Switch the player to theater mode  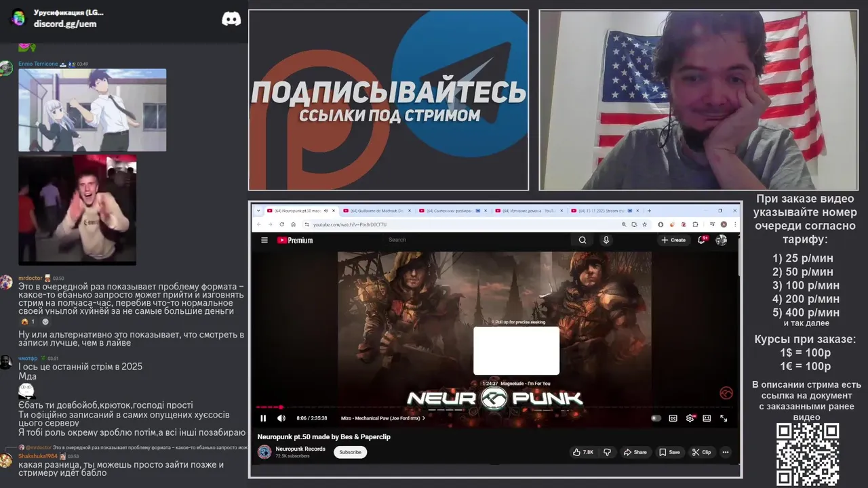coord(707,418)
